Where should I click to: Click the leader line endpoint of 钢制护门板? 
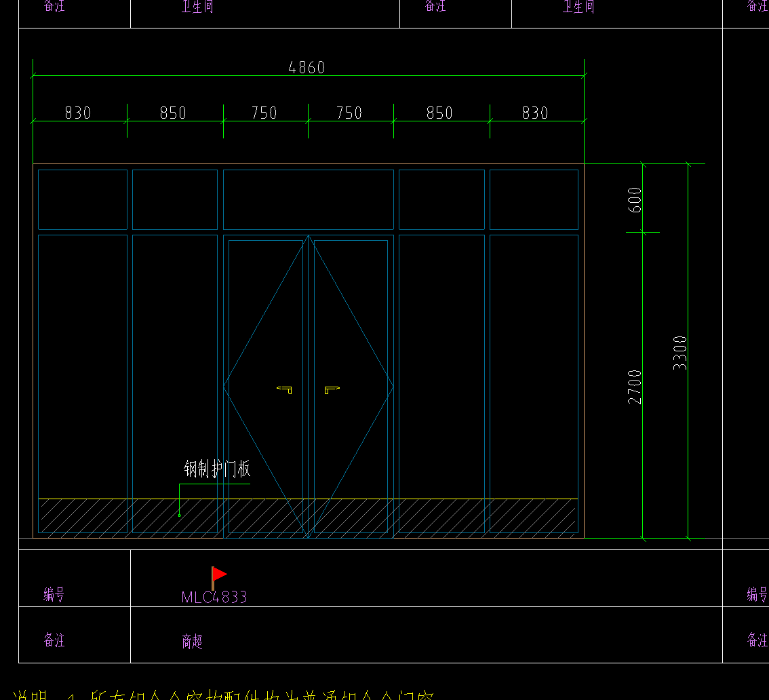180,515
